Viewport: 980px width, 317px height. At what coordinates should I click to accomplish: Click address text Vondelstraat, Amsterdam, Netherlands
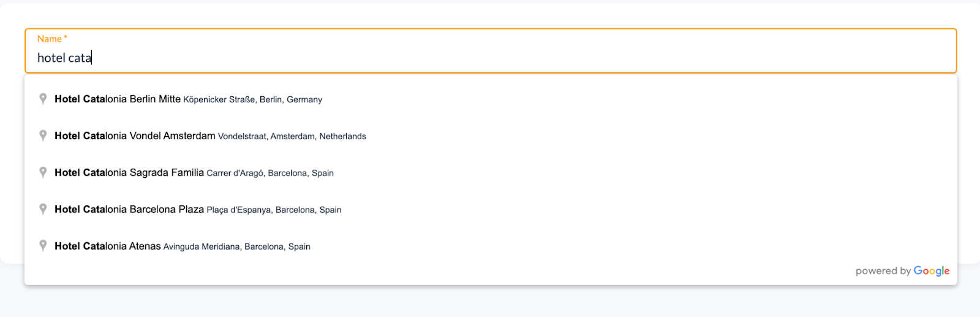coord(292,136)
